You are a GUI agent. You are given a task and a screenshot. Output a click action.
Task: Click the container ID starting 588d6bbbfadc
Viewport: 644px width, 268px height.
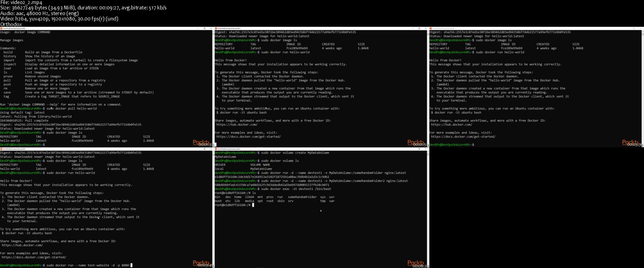pos(272,185)
